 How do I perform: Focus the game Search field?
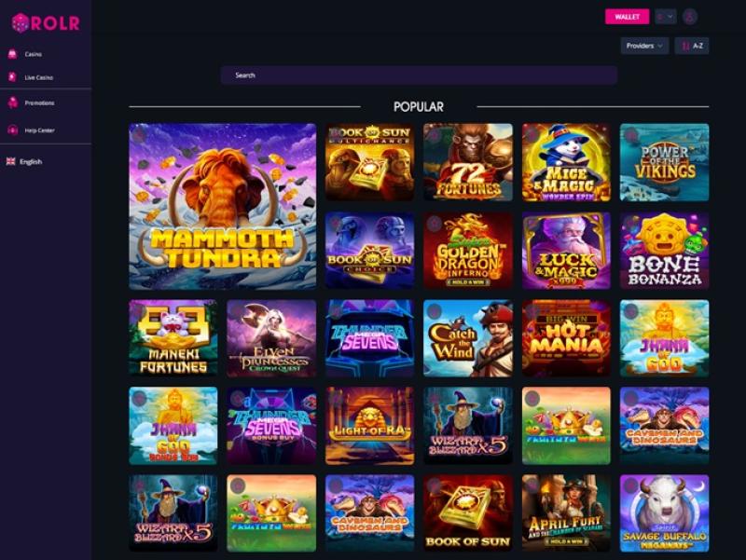pos(419,75)
